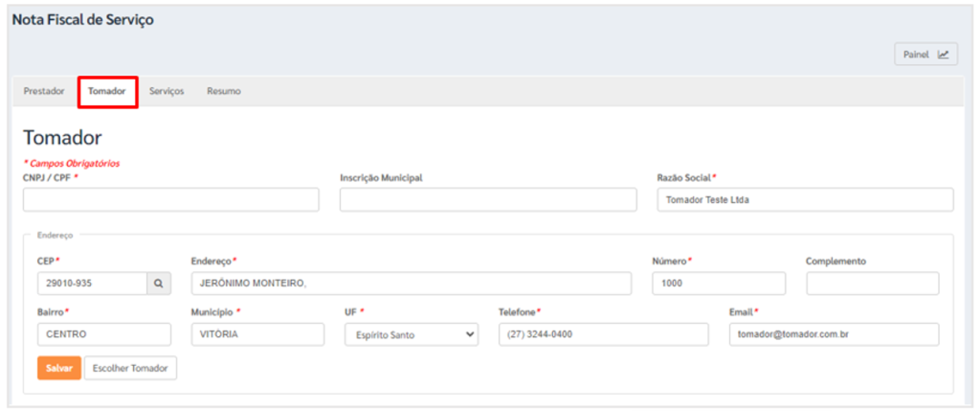Go to the Resumo tab
The width and height of the screenshot is (980, 411).
(x=224, y=91)
